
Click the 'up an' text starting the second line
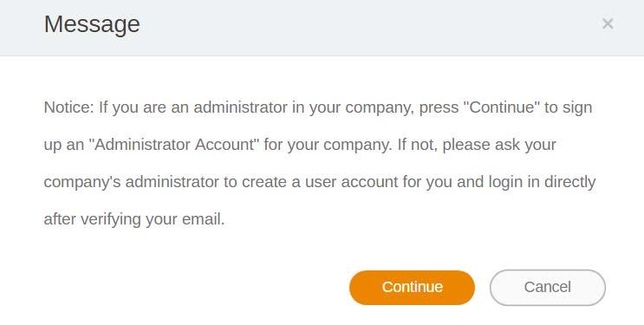[x=63, y=145]
